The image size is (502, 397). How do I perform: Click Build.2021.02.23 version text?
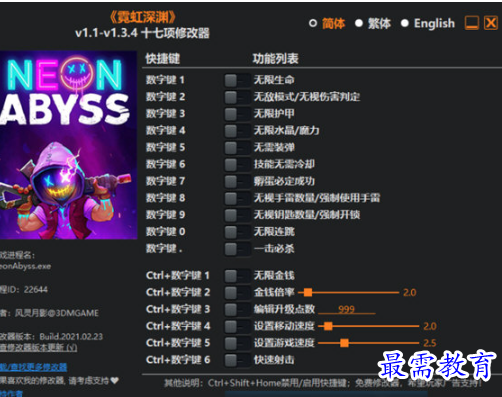point(71,337)
